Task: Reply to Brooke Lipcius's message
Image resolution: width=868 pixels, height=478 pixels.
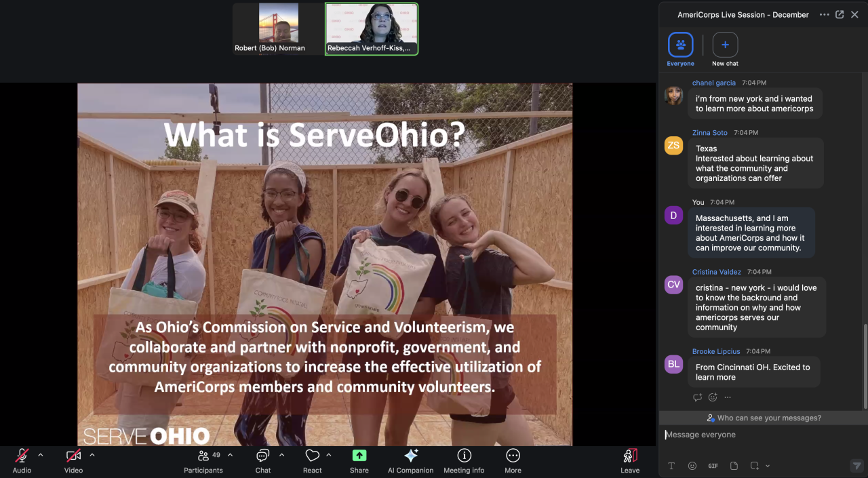Action: pyautogui.click(x=697, y=397)
